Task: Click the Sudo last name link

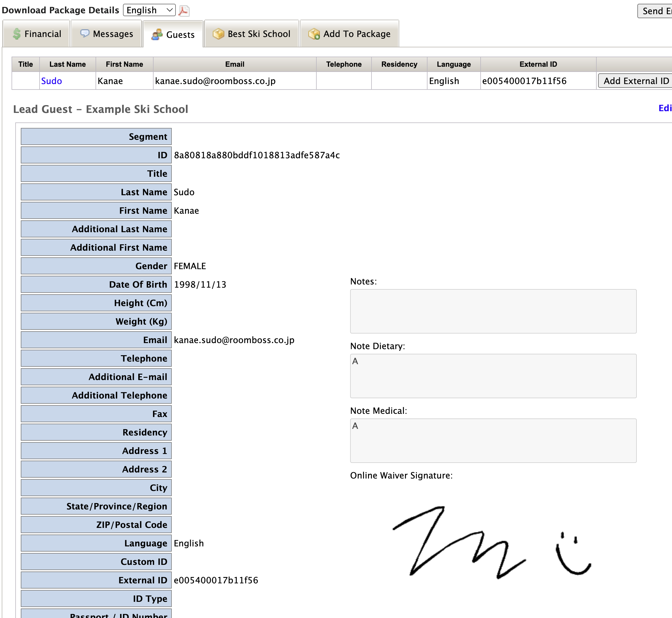Action: pos(51,81)
